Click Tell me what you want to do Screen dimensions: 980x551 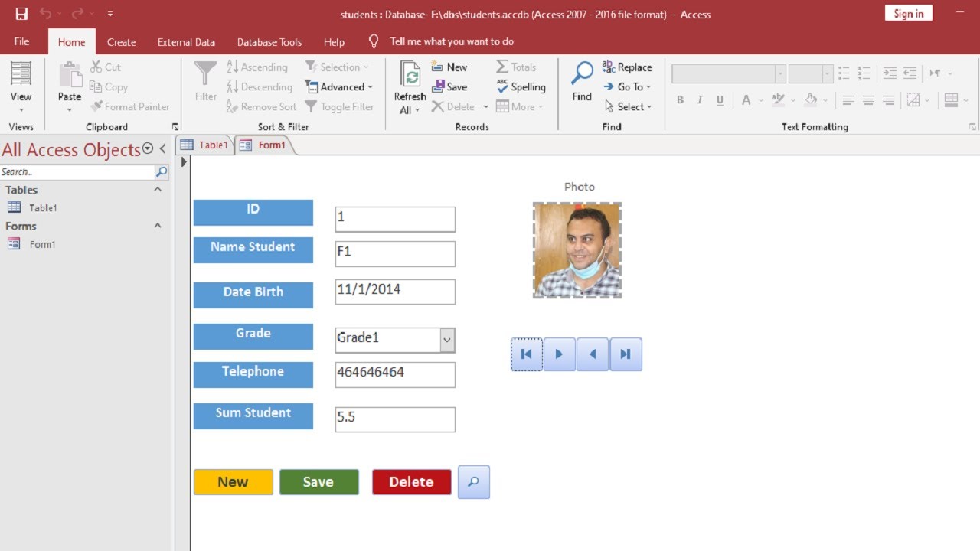(452, 41)
